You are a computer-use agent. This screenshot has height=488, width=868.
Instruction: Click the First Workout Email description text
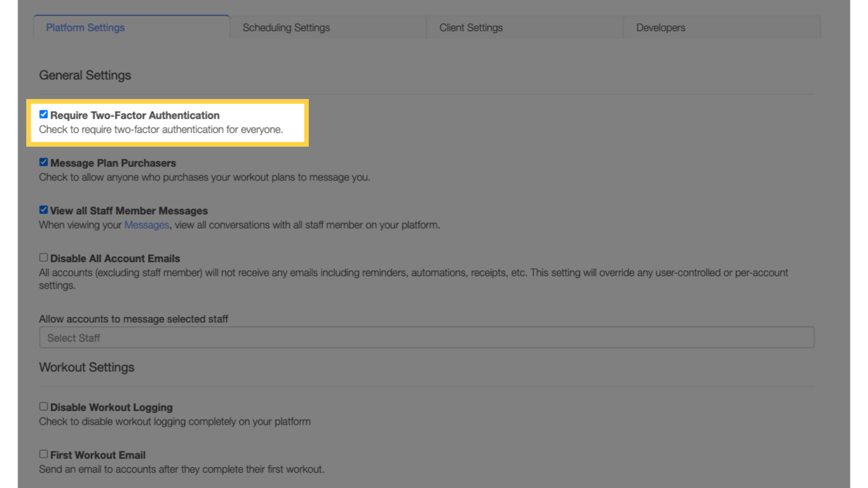(x=181, y=469)
